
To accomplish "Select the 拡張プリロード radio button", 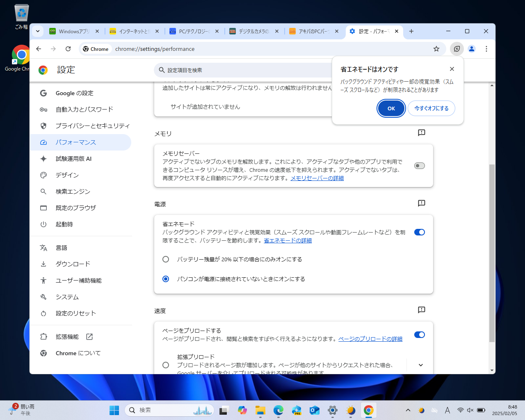I will click(166, 365).
